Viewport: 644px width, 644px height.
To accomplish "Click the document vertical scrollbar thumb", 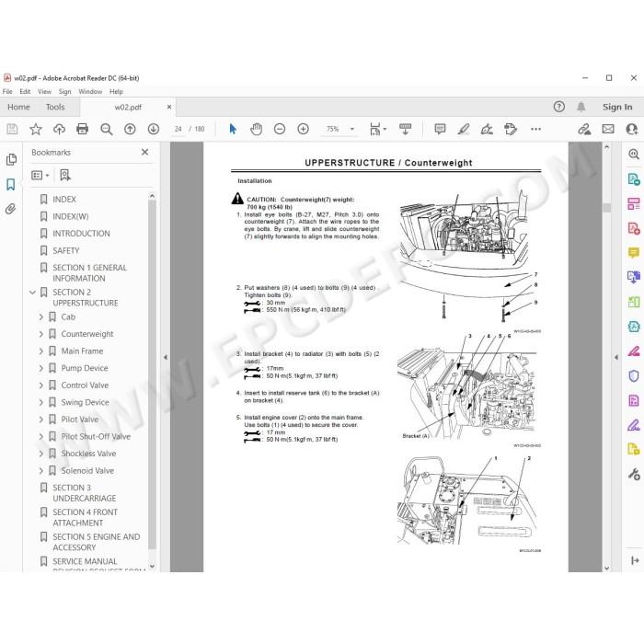I will click(607, 207).
